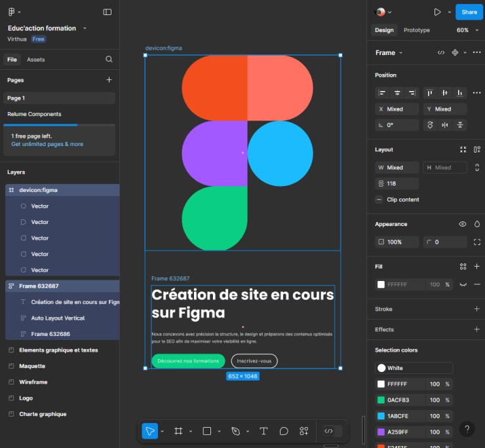The height and width of the screenshot is (448, 485).
Task: Click the FFFFFF fill color swatch
Action: (381, 284)
